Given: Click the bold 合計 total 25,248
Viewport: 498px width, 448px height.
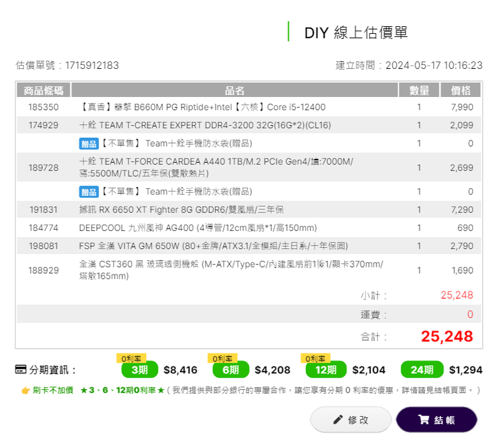Looking at the screenshot, I should coord(447,336).
